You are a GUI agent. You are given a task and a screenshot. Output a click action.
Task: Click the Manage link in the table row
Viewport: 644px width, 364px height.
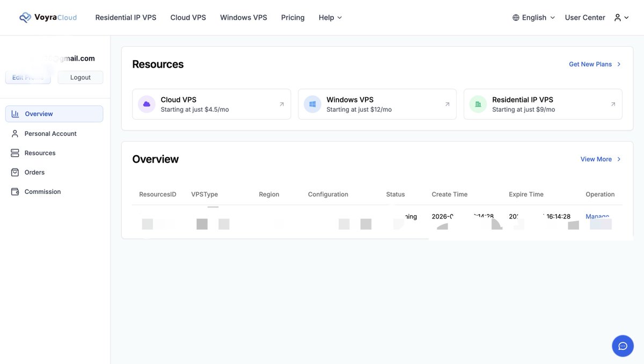point(597,216)
